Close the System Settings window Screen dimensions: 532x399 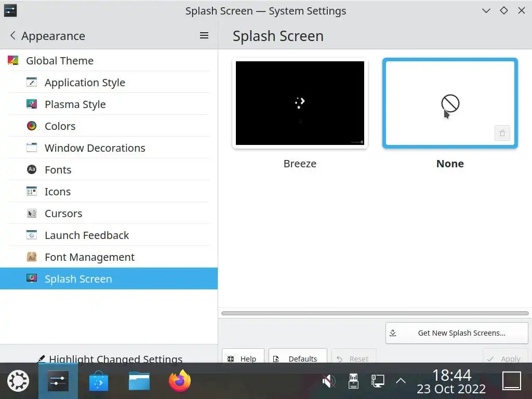522,10
